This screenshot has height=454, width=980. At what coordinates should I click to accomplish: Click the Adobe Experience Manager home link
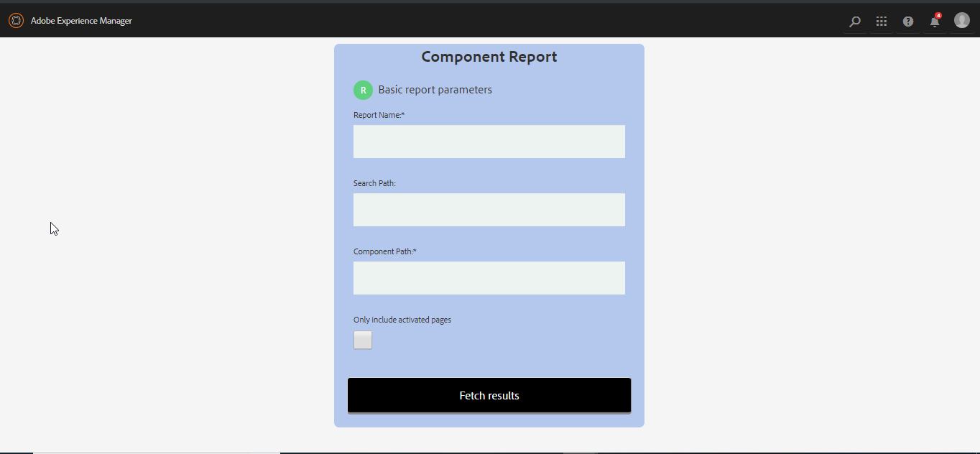81,21
